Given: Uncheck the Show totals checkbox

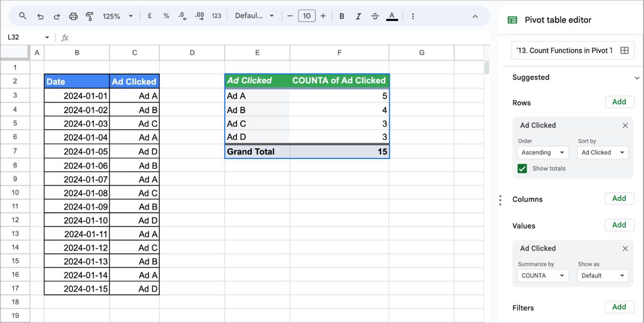Looking at the screenshot, I should click(x=522, y=168).
